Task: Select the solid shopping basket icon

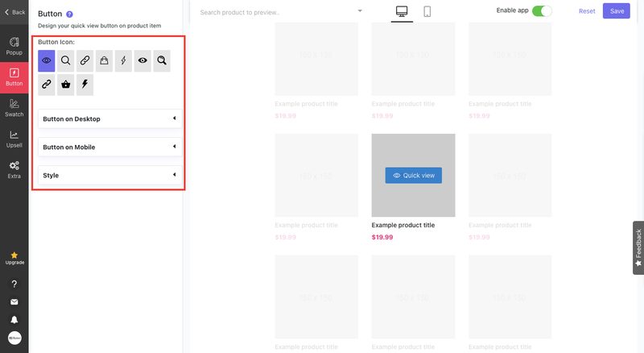Action: pos(66,85)
